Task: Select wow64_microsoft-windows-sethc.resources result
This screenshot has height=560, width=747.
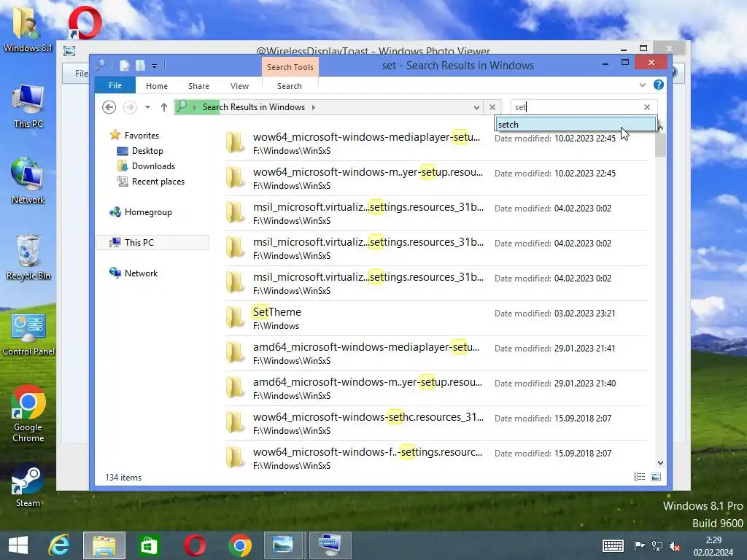Action: [x=436, y=423]
